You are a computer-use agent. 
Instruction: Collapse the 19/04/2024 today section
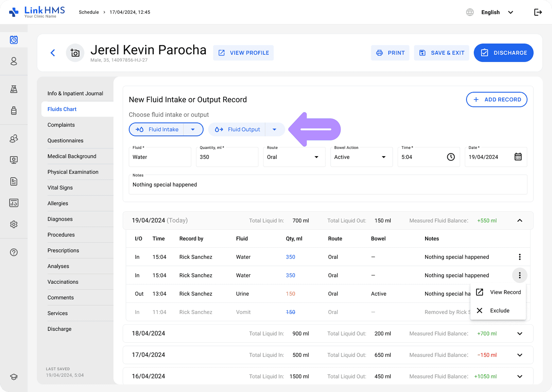[520, 220]
